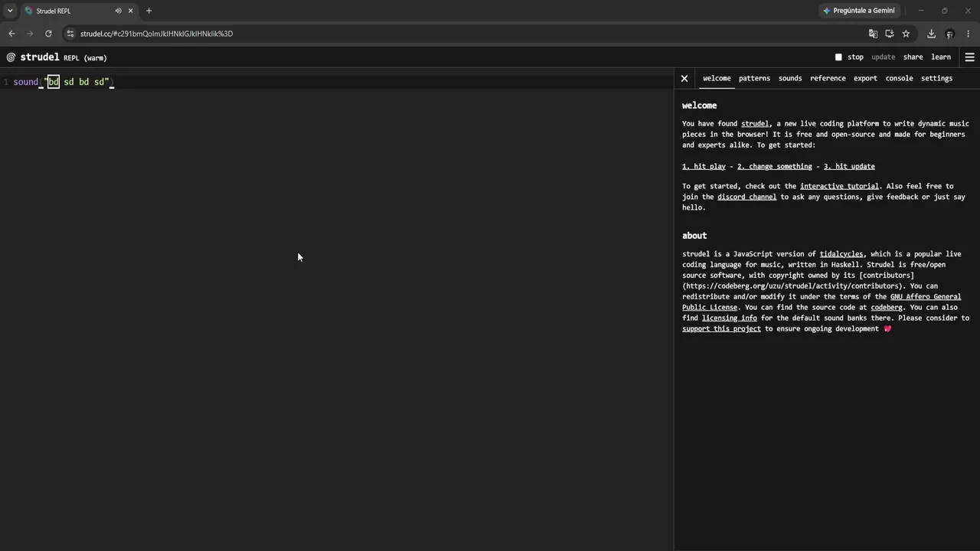Screen dimensions: 980x551
Task: Open the tidalcycles link
Action: coord(841,254)
